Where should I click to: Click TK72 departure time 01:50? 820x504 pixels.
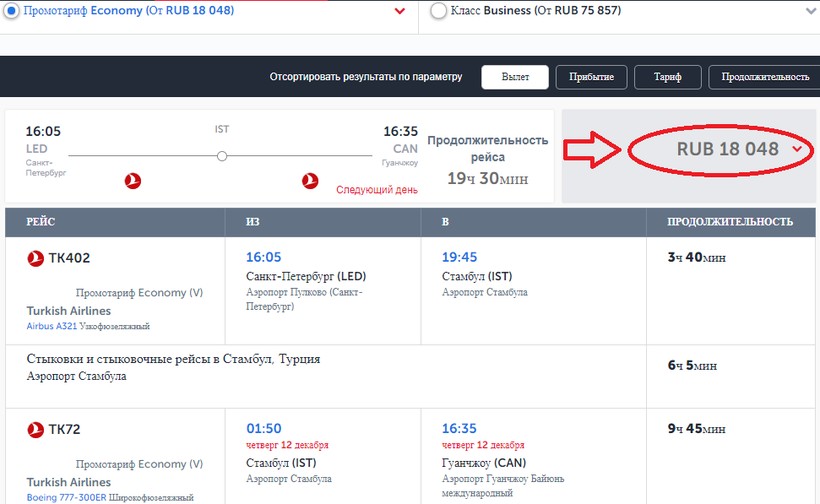point(264,428)
